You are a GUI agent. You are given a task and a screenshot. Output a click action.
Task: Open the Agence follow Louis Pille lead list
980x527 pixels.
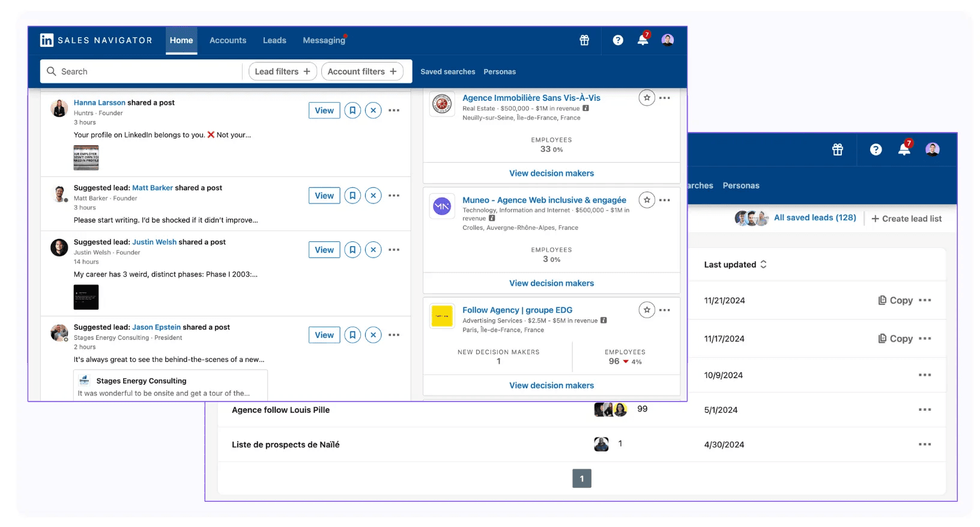280,410
